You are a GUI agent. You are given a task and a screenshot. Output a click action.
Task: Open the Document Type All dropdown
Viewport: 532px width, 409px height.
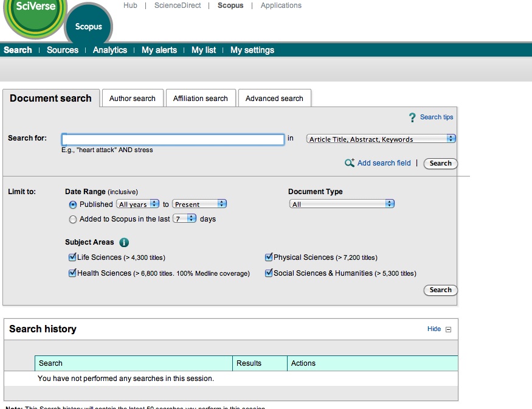coord(342,204)
